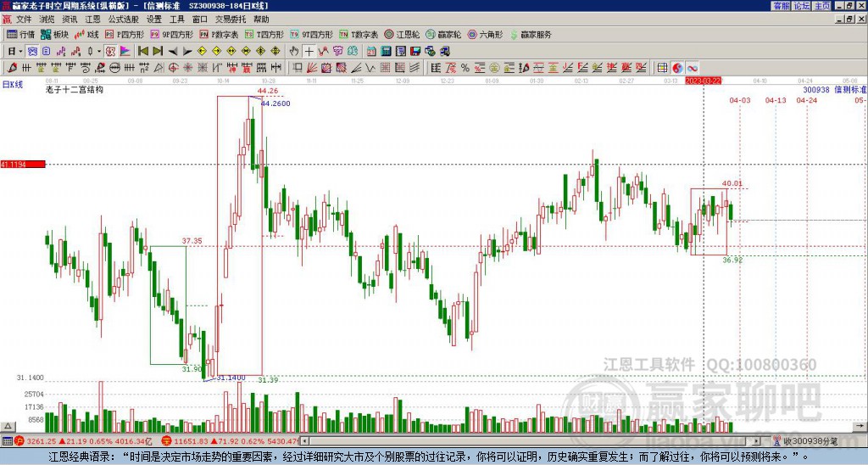This screenshot has width=868, height=465.
Task: Select the Gann fan lines tool
Action: (x=312, y=68)
